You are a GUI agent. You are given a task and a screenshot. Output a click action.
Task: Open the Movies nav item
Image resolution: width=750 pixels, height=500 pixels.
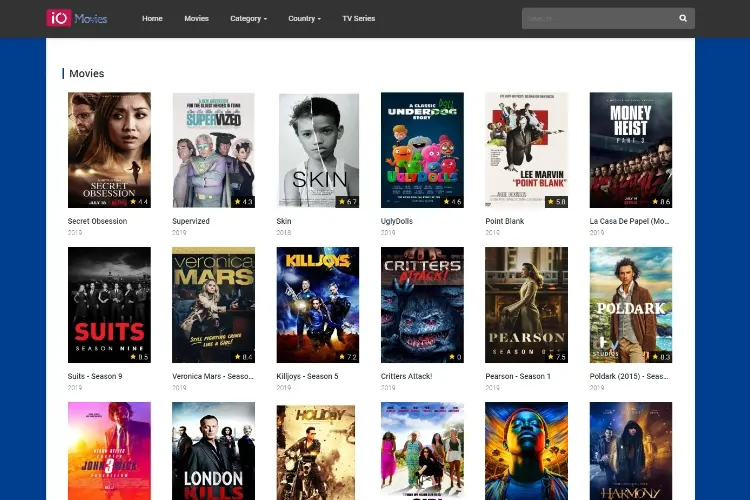click(197, 18)
